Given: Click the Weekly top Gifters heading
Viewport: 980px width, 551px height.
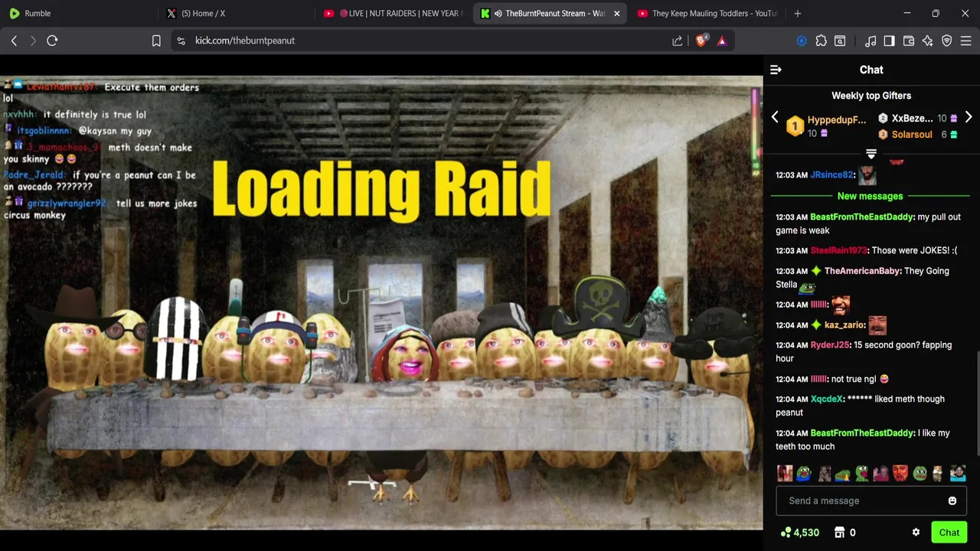Looking at the screenshot, I should [871, 96].
